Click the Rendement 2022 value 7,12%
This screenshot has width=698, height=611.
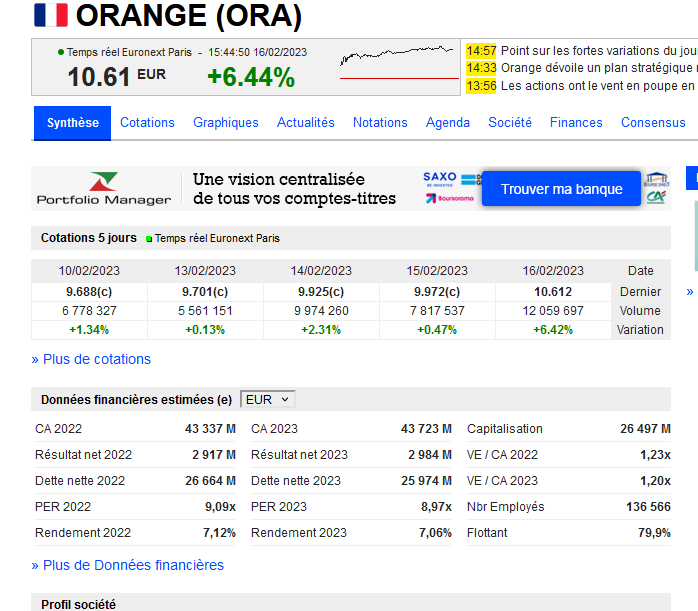pos(219,533)
